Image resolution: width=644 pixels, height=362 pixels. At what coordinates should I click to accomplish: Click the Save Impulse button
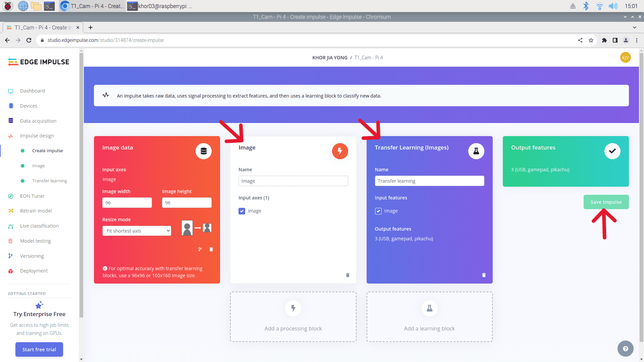(x=606, y=202)
